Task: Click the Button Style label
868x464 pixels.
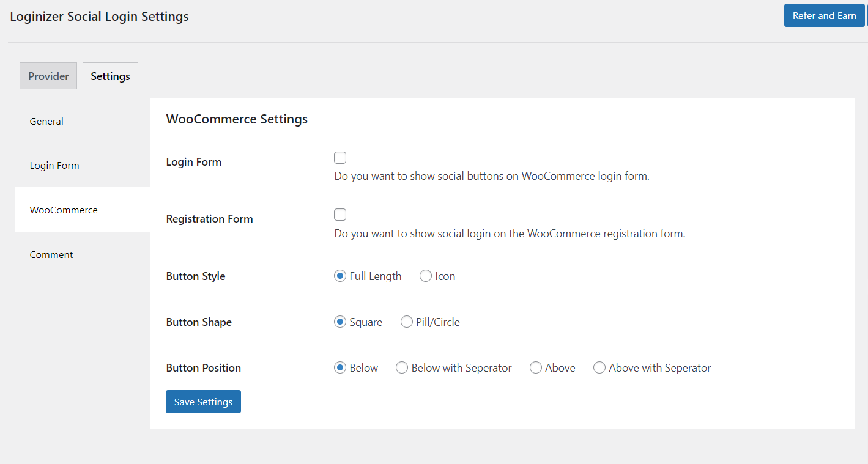Action: click(196, 276)
